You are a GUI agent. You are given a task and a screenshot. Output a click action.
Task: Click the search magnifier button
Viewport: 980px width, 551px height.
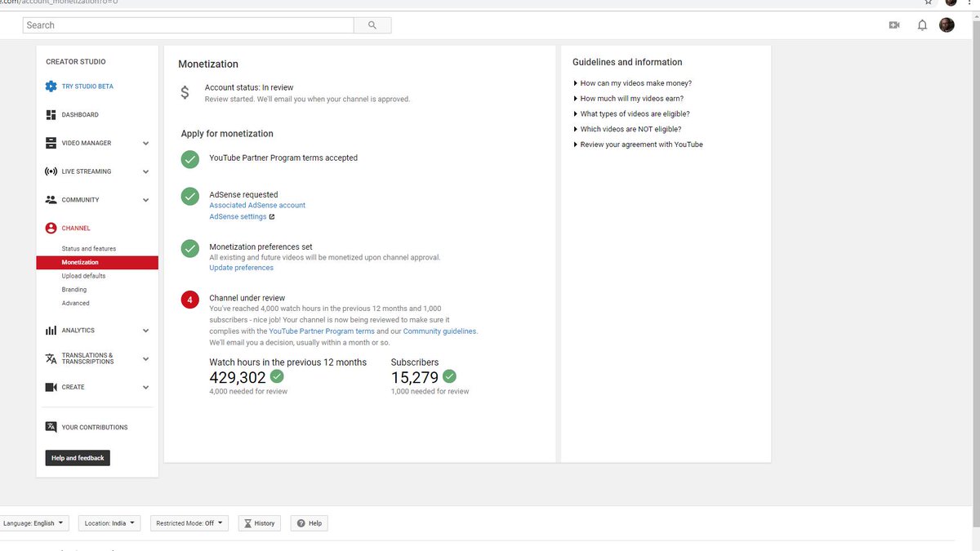[x=372, y=25]
